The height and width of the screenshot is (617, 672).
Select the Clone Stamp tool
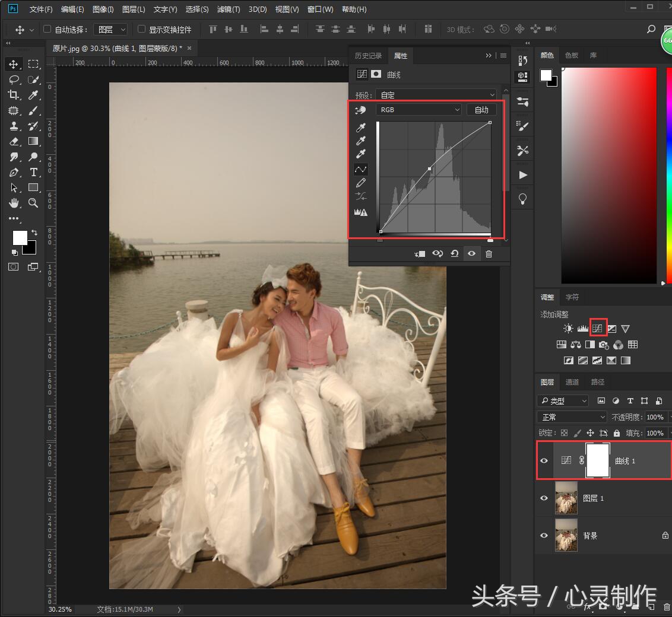pos(15,126)
